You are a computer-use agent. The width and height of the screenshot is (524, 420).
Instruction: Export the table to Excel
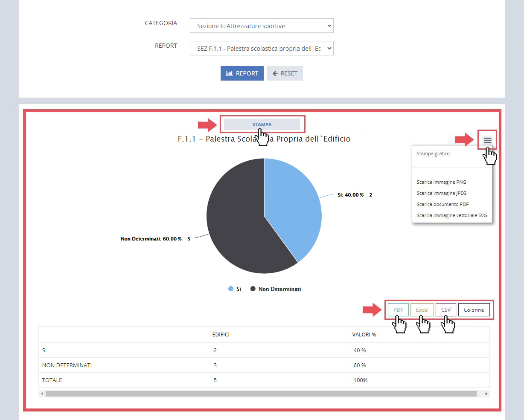click(x=422, y=310)
